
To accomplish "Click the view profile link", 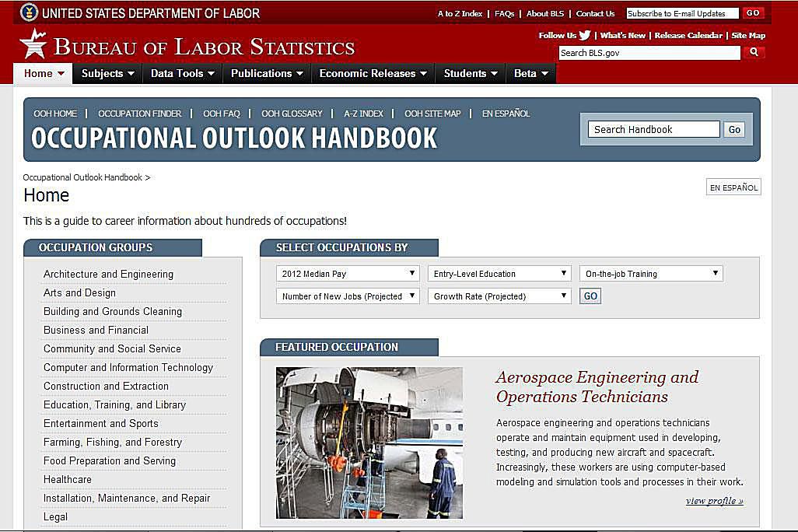I will (x=714, y=501).
